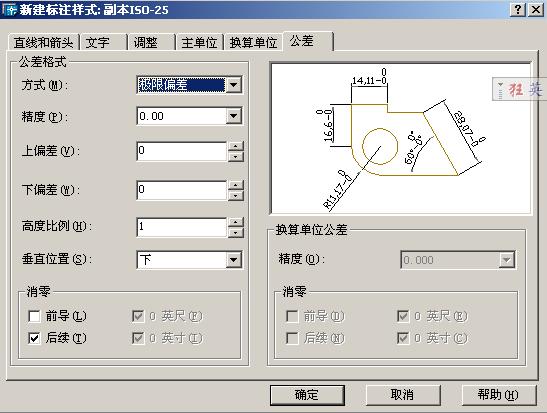Select the 公差 tab
This screenshot has width=547, height=413.
pyautogui.click(x=308, y=41)
